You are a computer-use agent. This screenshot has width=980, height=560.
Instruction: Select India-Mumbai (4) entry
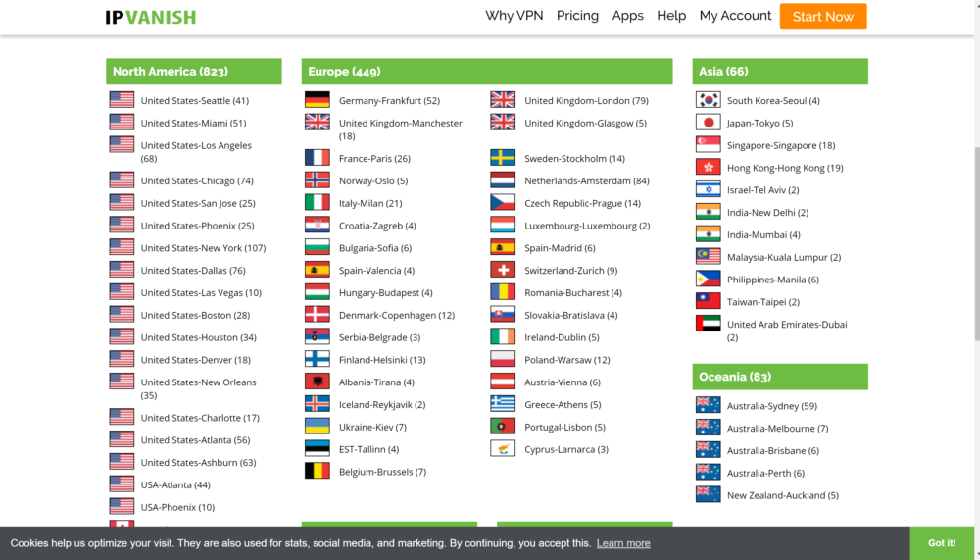pos(763,235)
